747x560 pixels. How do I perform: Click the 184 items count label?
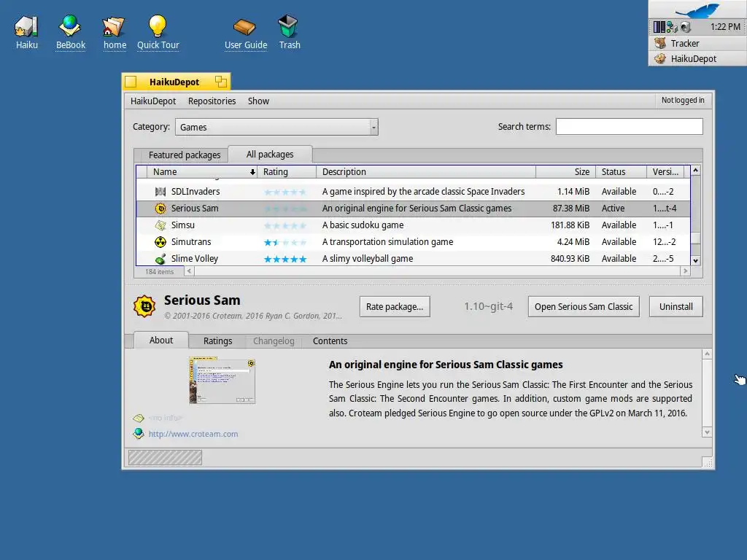point(159,271)
